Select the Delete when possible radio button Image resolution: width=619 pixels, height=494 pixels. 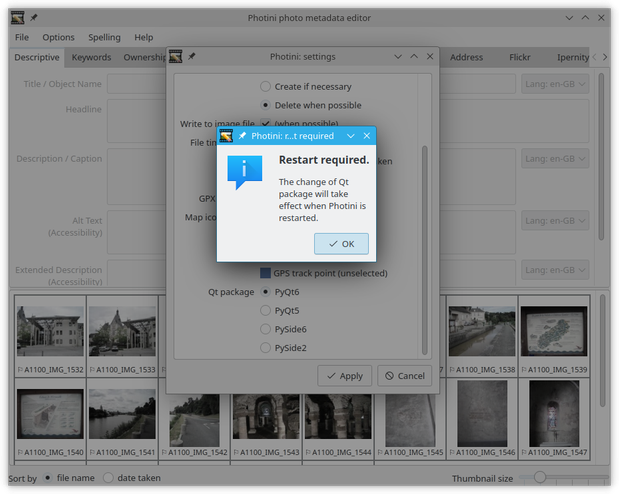click(x=265, y=105)
